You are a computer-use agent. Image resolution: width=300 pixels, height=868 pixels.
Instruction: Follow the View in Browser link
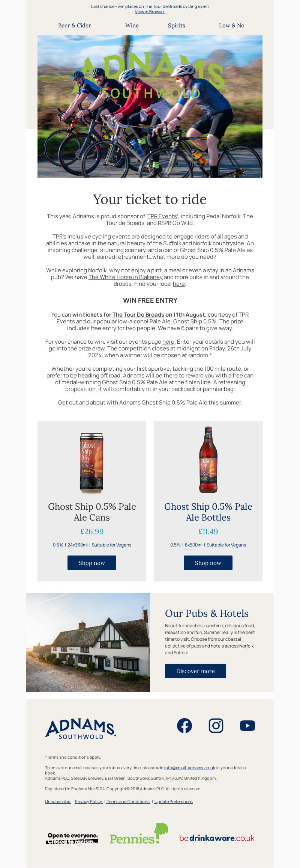[150, 12]
